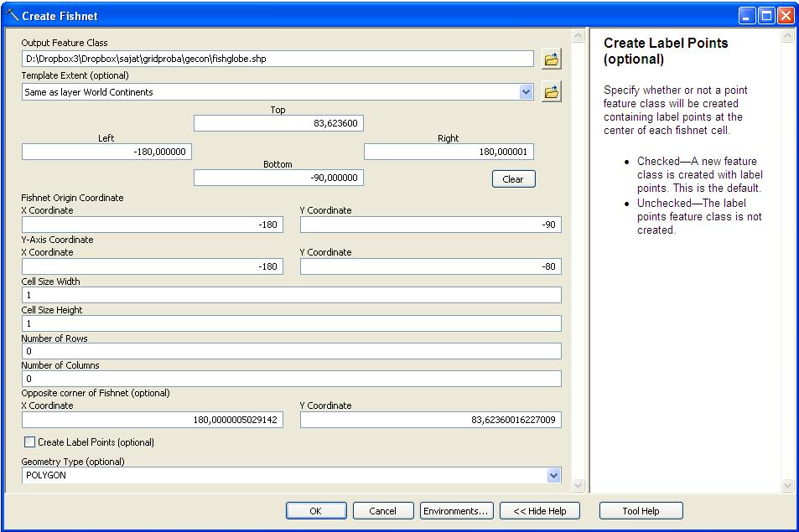The width and height of the screenshot is (799, 532).
Task: Open Tool Help
Action: point(641,510)
